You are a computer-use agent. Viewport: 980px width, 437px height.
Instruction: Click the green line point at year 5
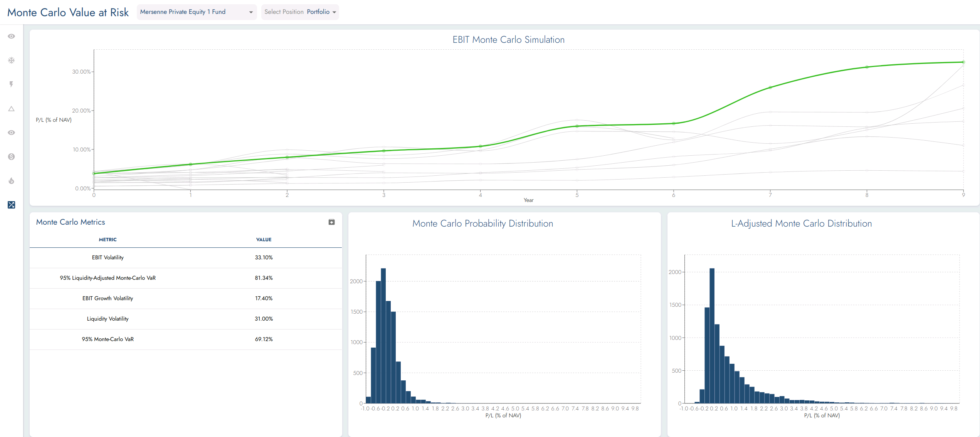click(x=577, y=126)
